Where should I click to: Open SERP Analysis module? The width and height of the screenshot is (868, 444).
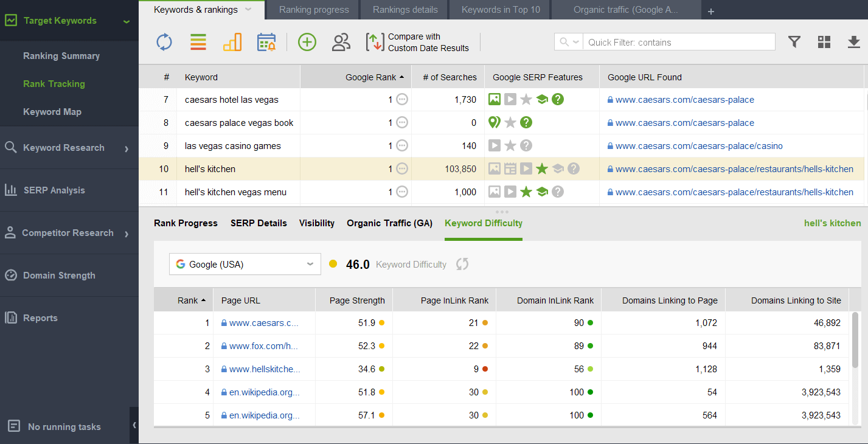point(69,190)
